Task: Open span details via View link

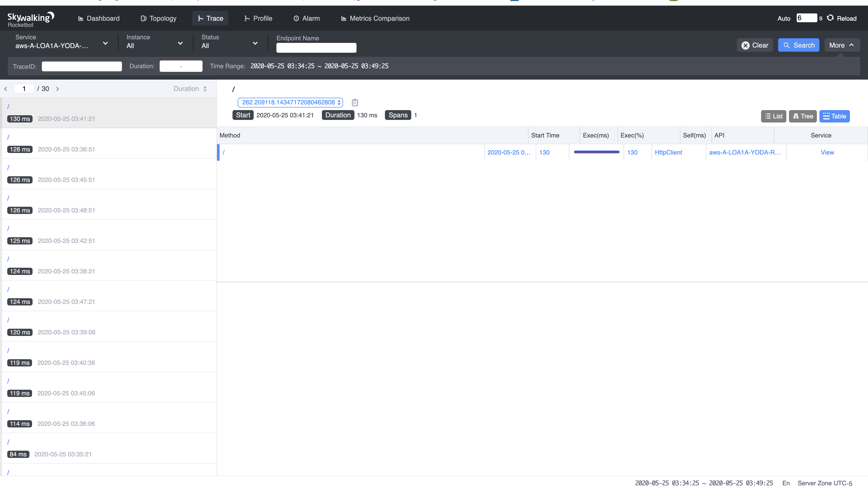Action: pyautogui.click(x=827, y=152)
